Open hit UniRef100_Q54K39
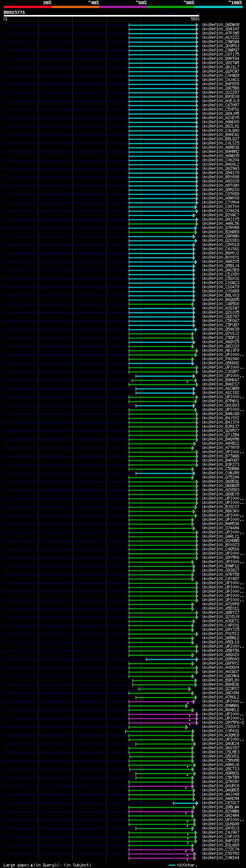Screen dimensions: 246x868 [x=221, y=329]
